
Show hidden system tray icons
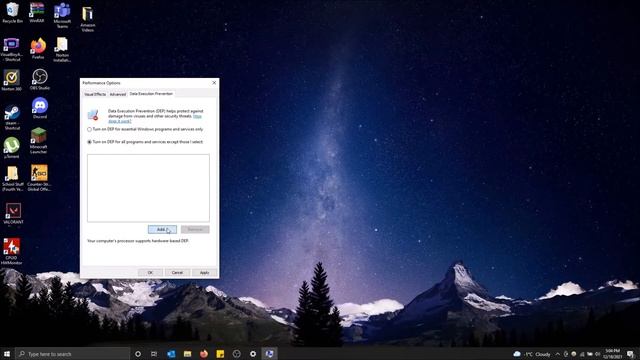[558, 354]
